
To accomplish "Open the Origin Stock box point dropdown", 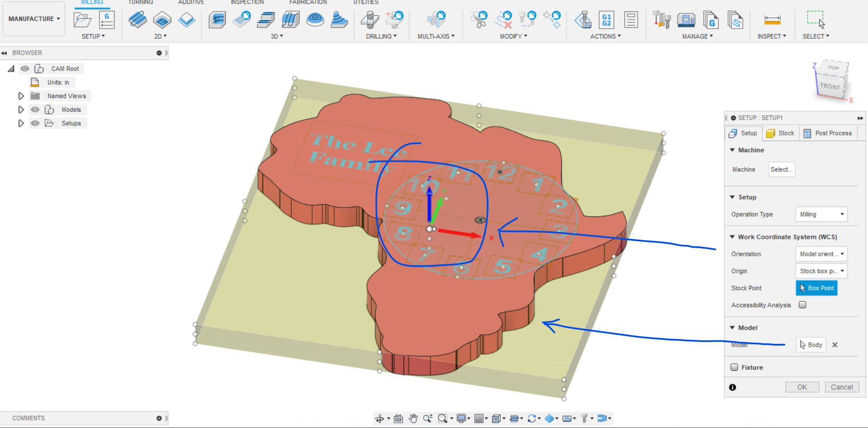I will 821,271.
